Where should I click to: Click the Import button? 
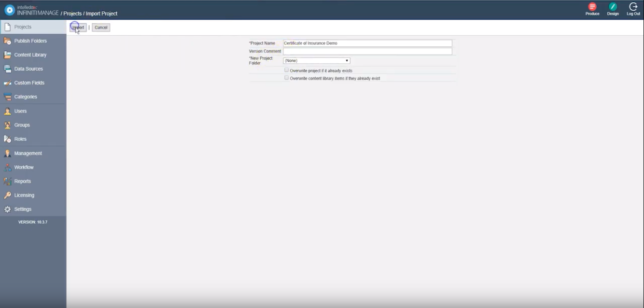tap(78, 28)
